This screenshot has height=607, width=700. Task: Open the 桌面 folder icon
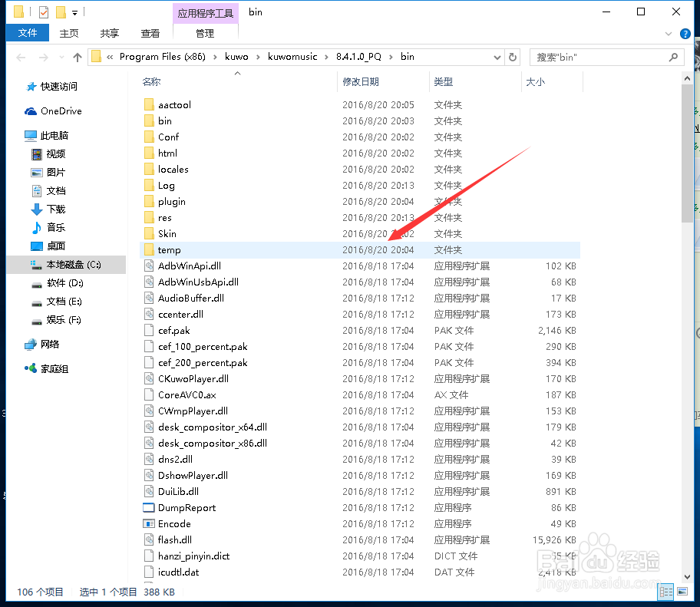coord(37,246)
